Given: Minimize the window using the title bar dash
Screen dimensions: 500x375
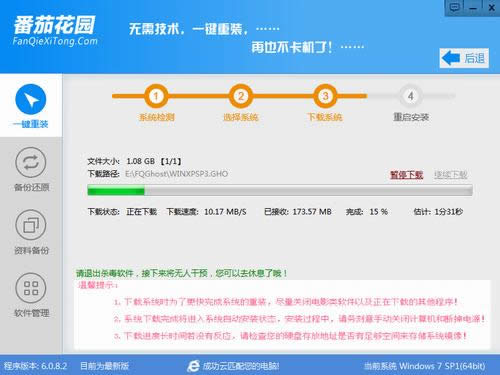Looking at the screenshot, I should 473,8.
